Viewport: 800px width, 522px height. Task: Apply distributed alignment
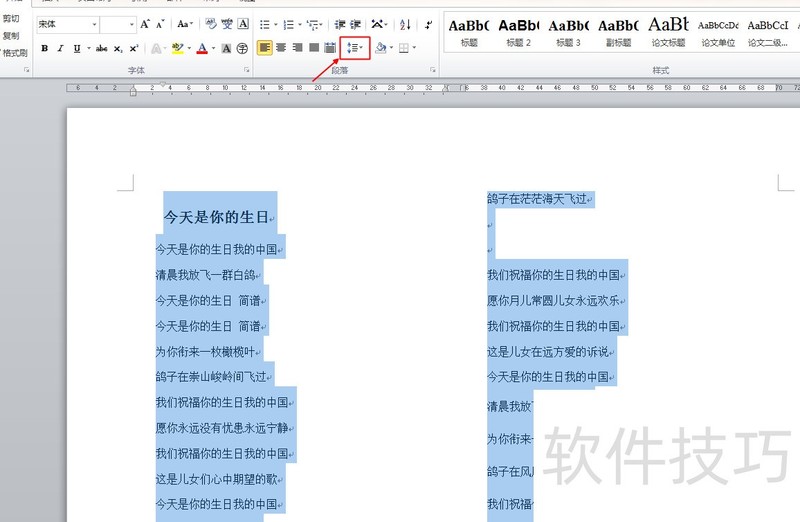pos(330,48)
